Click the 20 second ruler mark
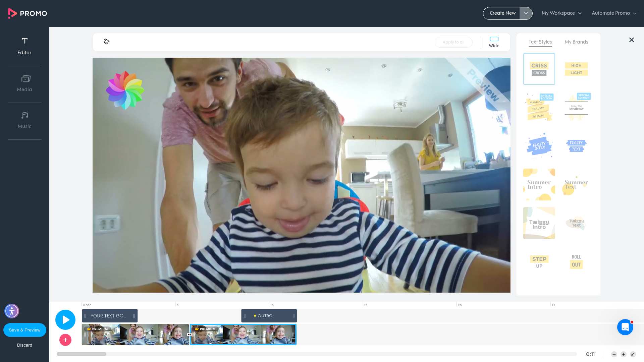This screenshot has height=362, width=644. tap(460, 305)
